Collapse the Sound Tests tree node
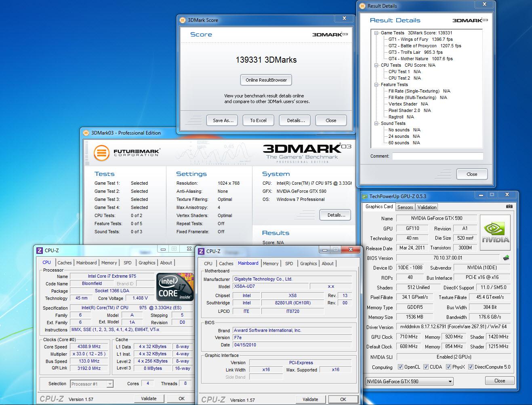This screenshot has height=405, width=532. [376, 123]
